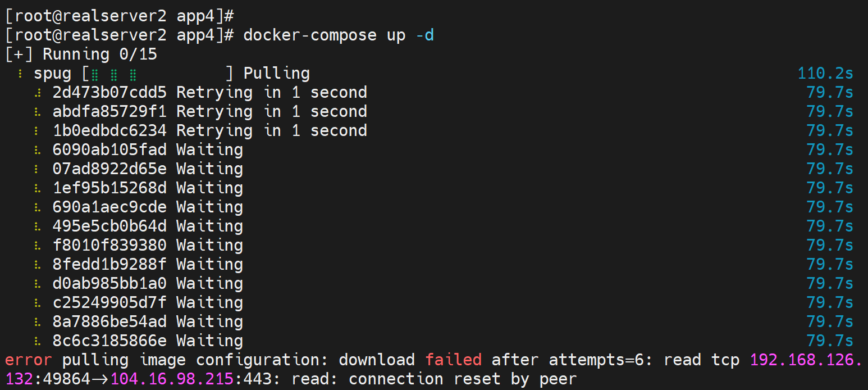Click the spug pull progress bar
This screenshot has height=390, width=868.
[157, 74]
